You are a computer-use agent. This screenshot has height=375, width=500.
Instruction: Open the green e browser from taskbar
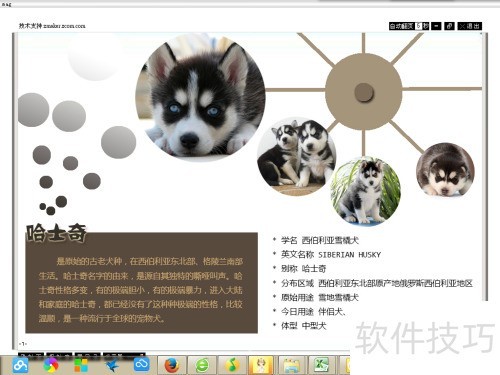[x=202, y=366]
